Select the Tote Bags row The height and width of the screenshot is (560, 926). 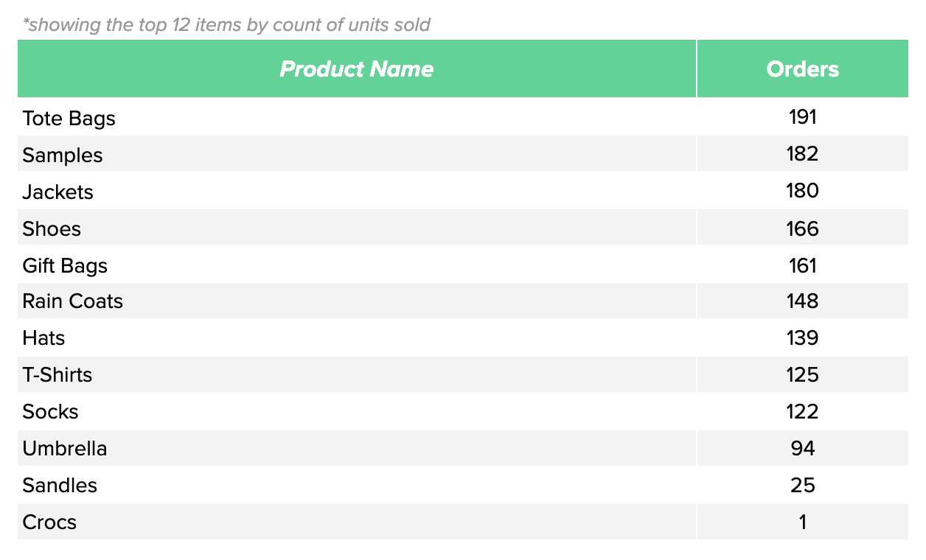tap(463, 117)
